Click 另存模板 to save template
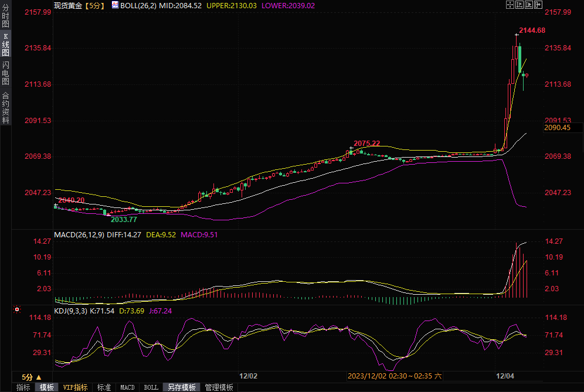The height and width of the screenshot is (392, 584). pyautogui.click(x=181, y=387)
